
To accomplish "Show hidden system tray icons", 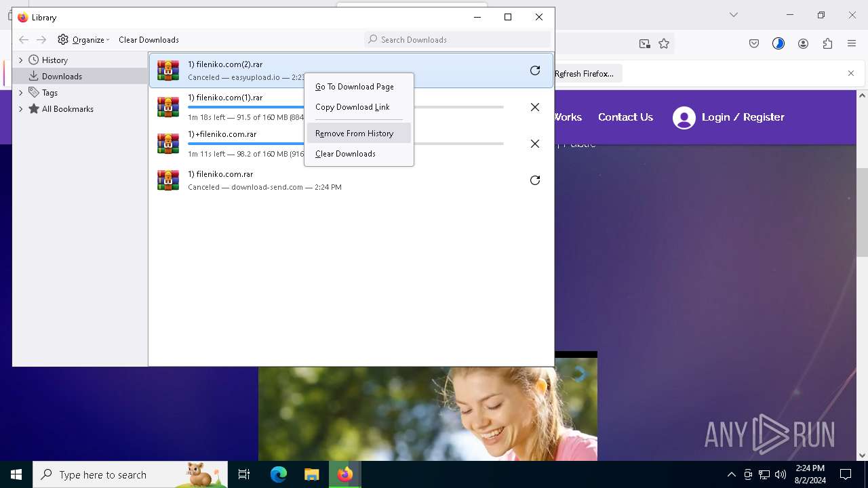I will coord(731,474).
